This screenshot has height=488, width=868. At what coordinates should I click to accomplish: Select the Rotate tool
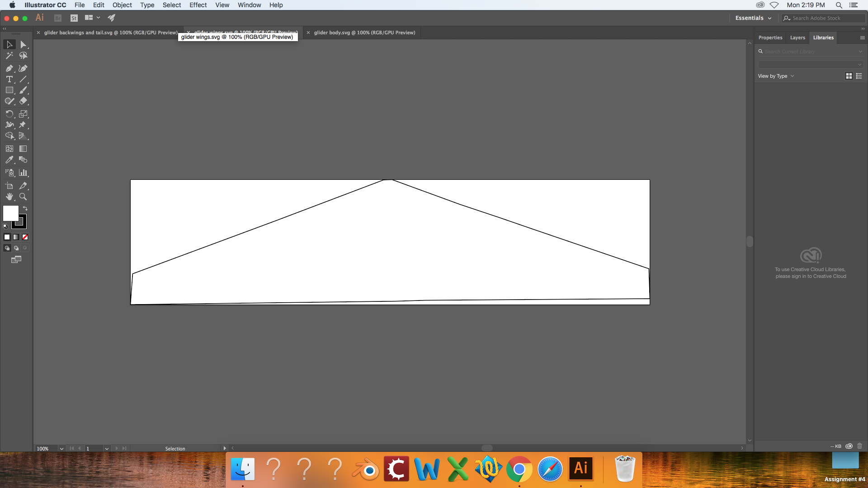click(9, 113)
